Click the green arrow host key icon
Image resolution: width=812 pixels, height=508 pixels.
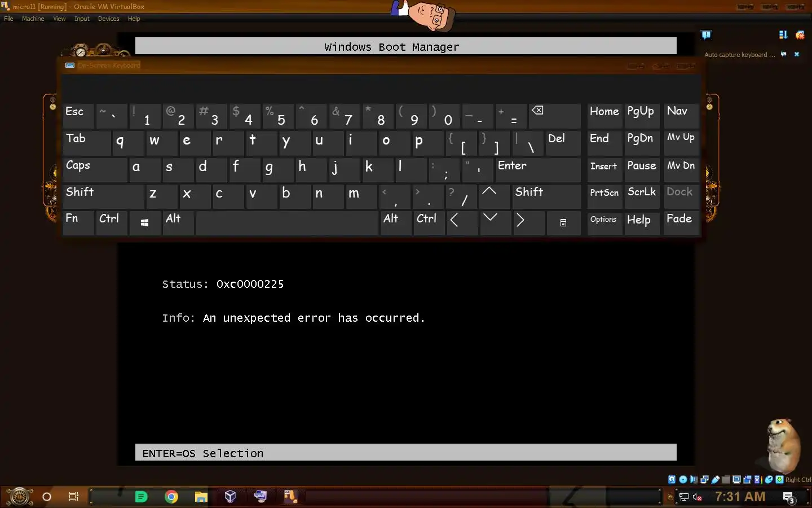(x=779, y=480)
